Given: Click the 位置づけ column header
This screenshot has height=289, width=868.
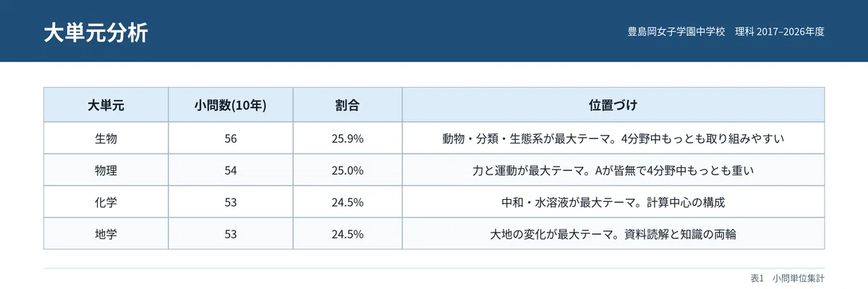Looking at the screenshot, I should point(613,105).
